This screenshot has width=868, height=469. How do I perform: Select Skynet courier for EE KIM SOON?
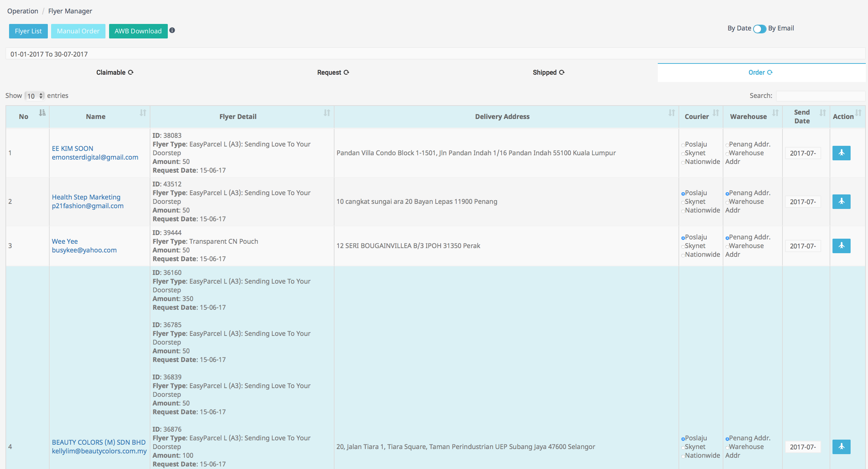pos(683,154)
